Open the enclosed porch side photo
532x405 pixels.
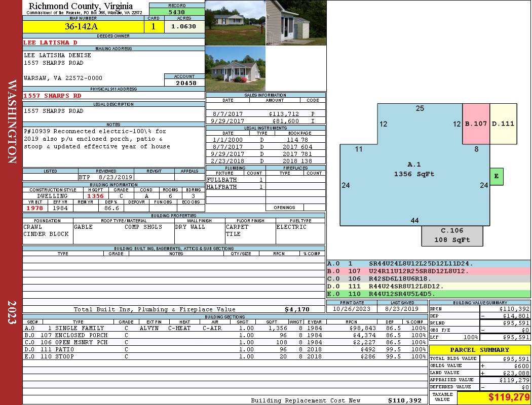coord(296,23)
